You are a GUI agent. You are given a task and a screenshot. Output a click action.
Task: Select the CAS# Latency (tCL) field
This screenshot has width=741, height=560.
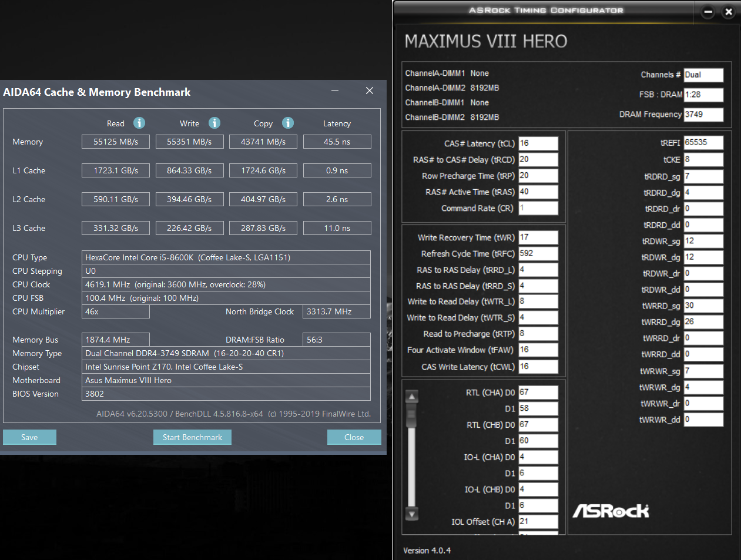[538, 143]
